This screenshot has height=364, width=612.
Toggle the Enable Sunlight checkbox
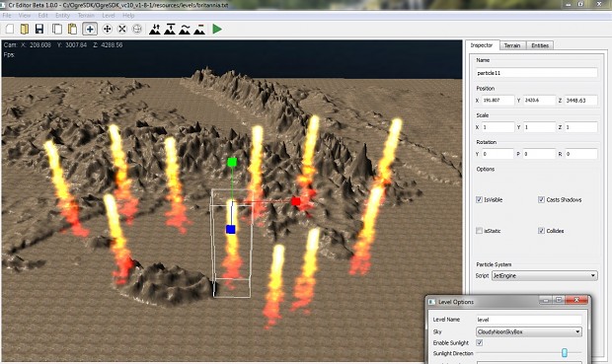click(x=480, y=343)
